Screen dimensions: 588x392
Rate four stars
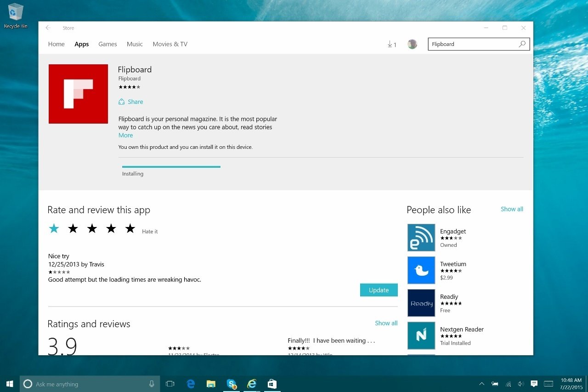[x=111, y=228]
